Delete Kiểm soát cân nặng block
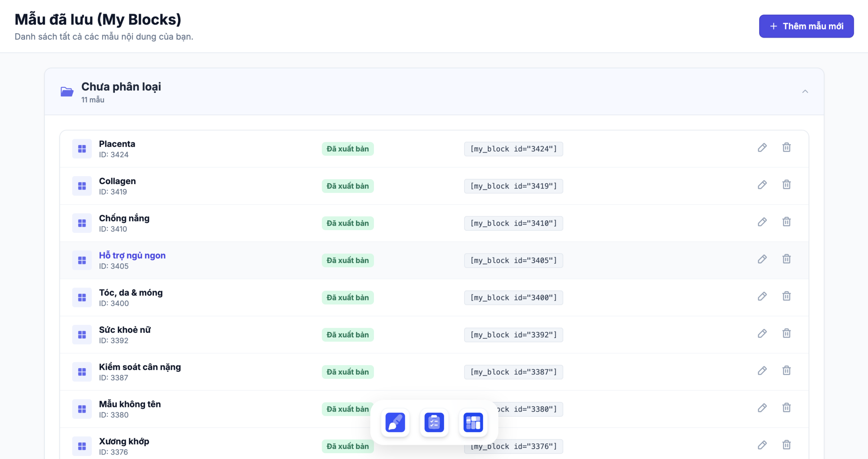Screen dimensions: 868x459 point(787,371)
